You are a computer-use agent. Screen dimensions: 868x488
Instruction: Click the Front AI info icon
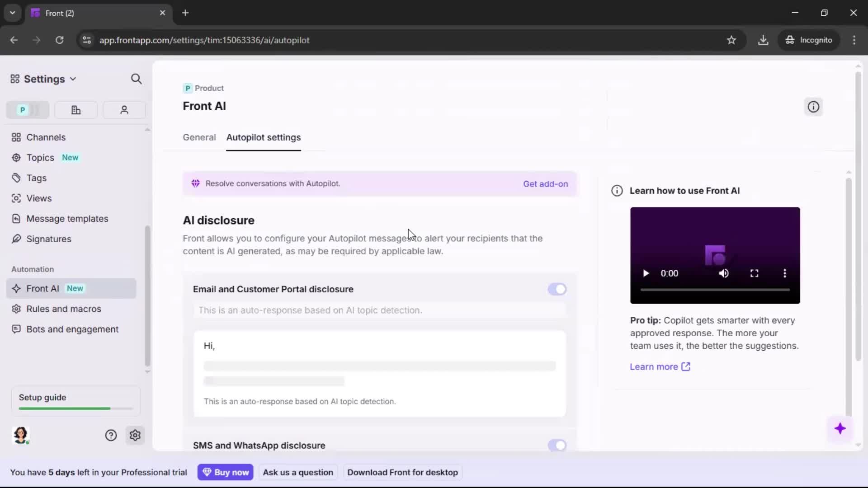813,107
